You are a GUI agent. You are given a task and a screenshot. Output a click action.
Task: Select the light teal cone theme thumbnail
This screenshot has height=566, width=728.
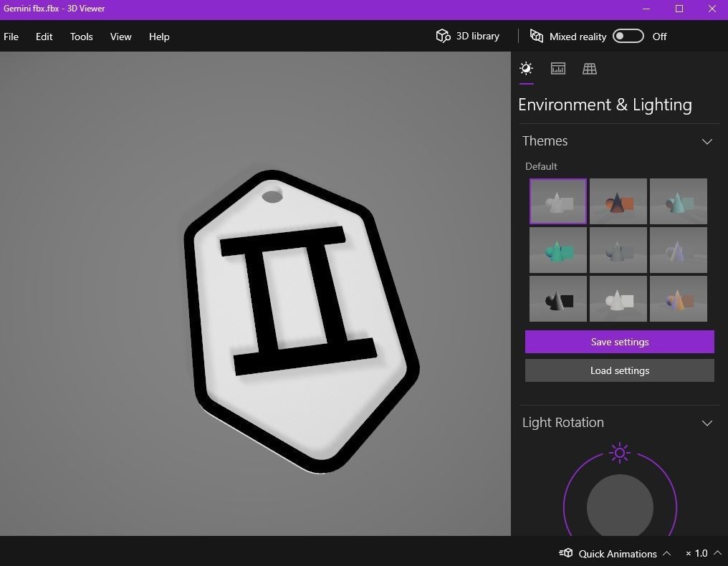click(679, 201)
